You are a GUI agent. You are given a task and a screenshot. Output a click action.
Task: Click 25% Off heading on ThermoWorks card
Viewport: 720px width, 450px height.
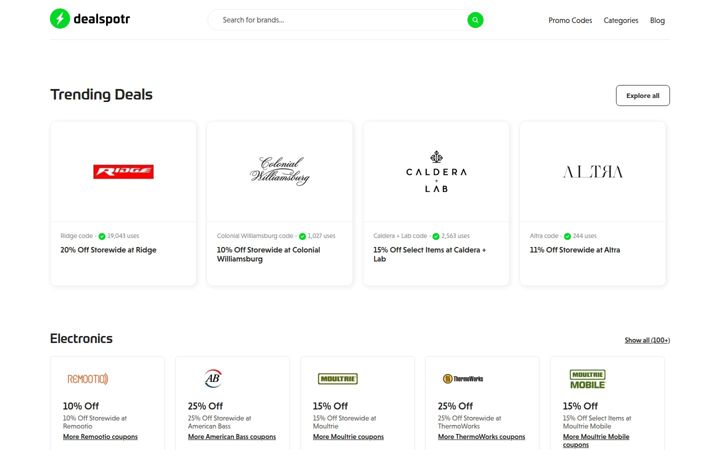(455, 406)
